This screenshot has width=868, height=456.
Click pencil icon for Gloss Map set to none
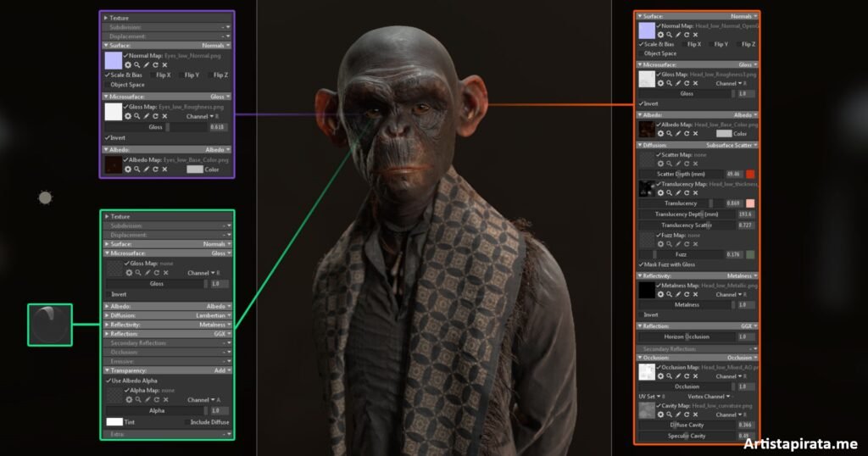147,273
